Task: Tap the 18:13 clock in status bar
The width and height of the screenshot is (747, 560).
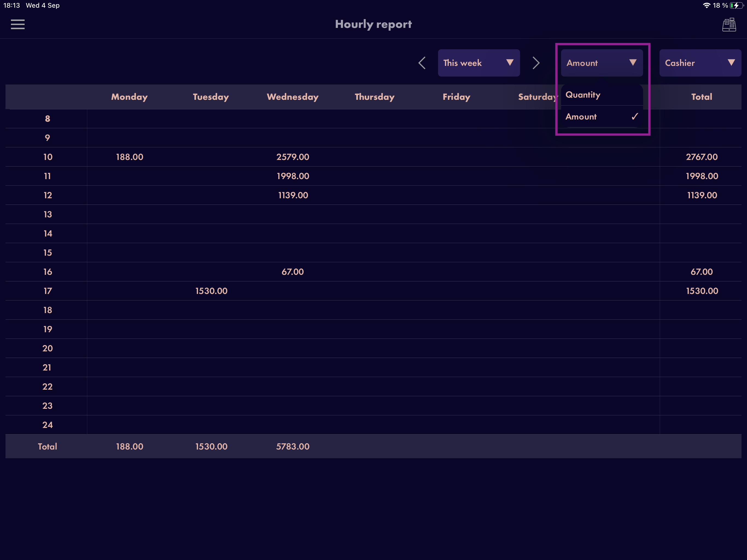Action: pos(12,5)
